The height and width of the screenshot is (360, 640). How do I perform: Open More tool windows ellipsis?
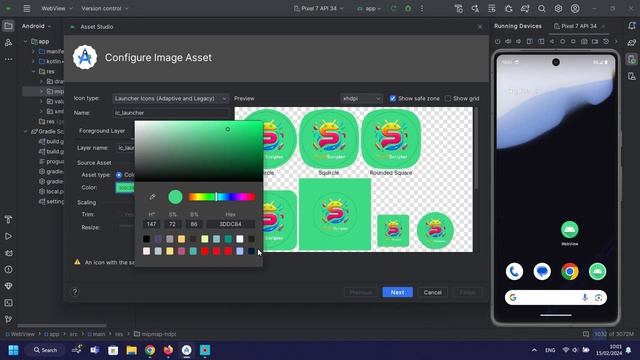click(x=8, y=59)
